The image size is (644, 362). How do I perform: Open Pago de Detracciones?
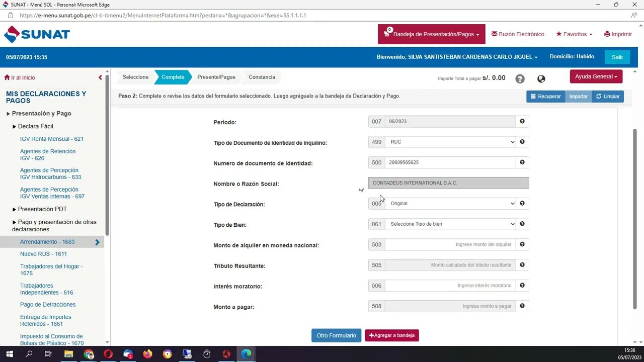pyautogui.click(x=48, y=305)
